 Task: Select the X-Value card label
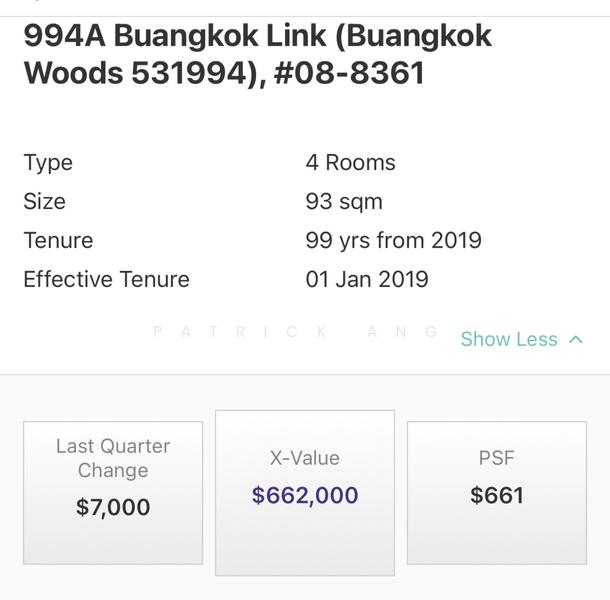click(305, 458)
